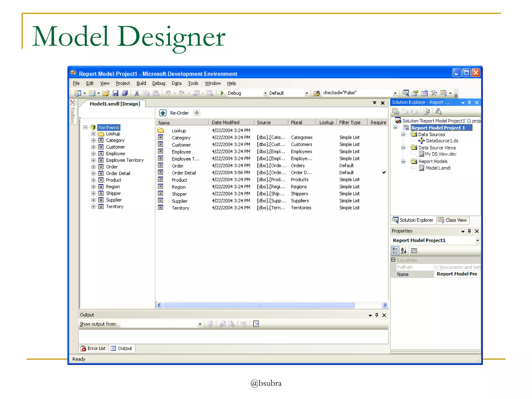Switch to the Error List tab

click(93, 348)
